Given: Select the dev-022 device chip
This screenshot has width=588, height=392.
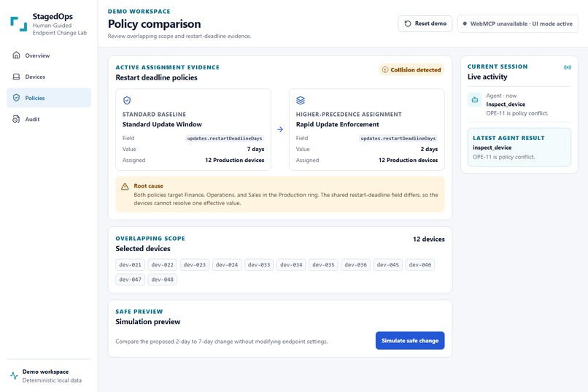Looking at the screenshot, I should 163,265.
